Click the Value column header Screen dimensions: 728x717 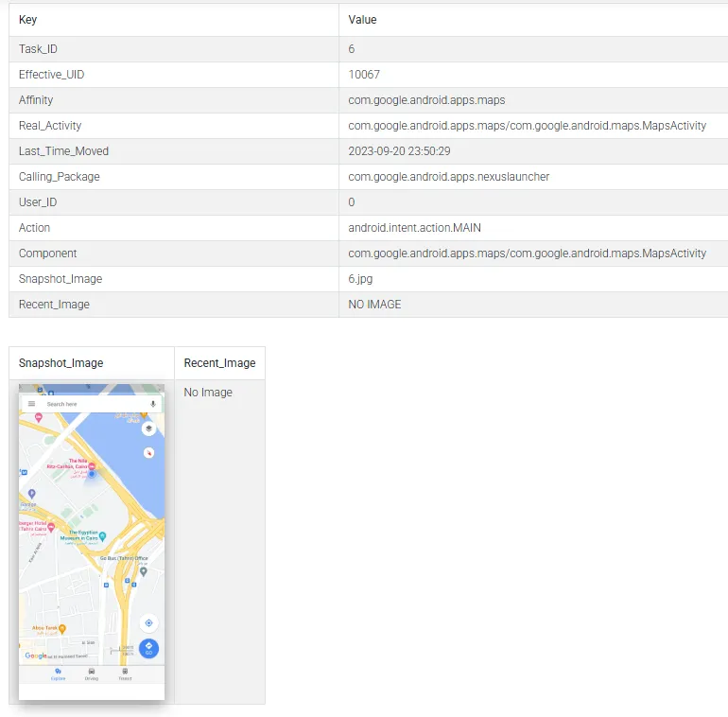pyautogui.click(x=533, y=20)
